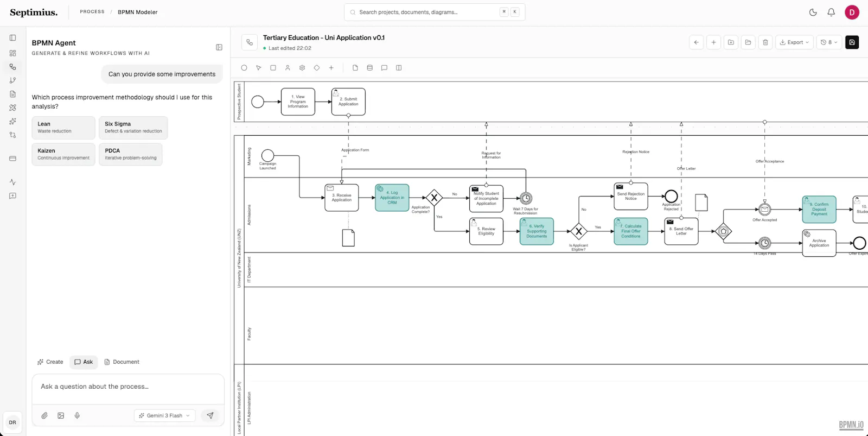
Task: Click the back arrow button in header
Action: click(697, 42)
